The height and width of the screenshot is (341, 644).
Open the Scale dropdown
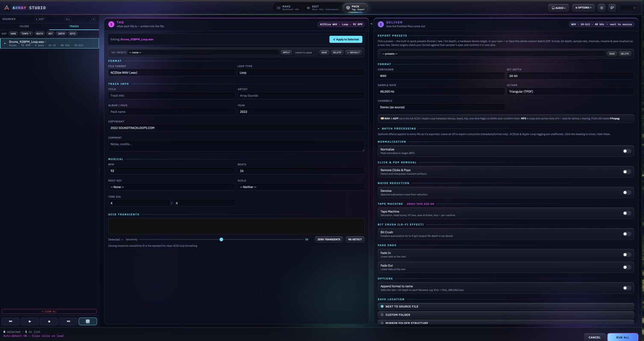coord(301,187)
